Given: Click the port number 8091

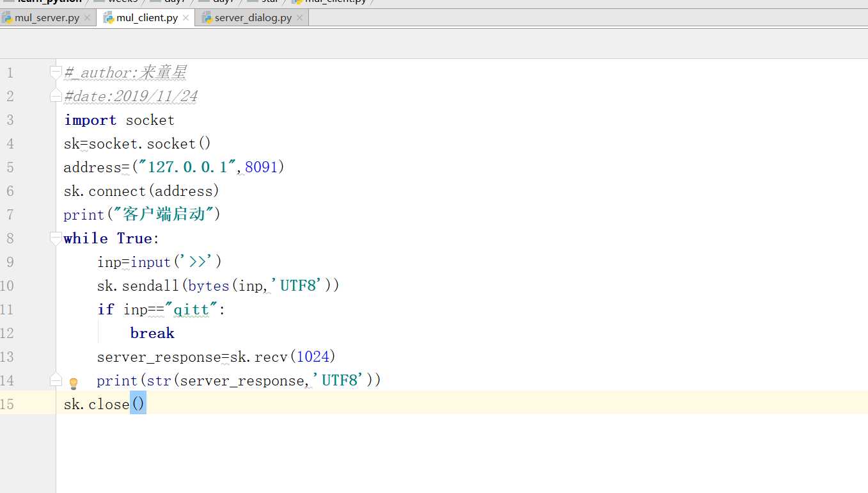Looking at the screenshot, I should 262,167.
